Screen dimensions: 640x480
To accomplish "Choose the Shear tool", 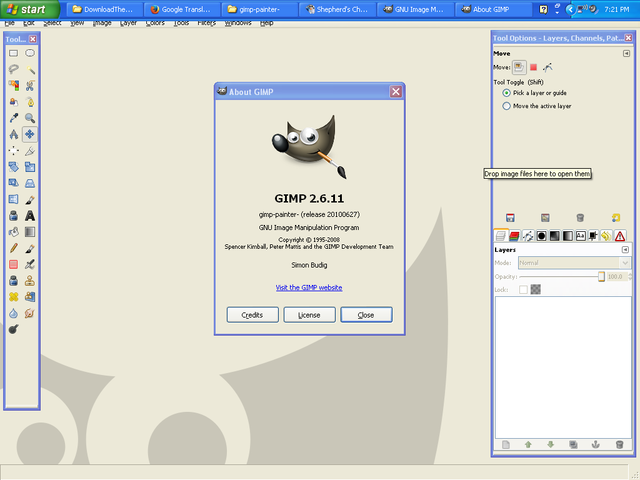I will (x=13, y=183).
